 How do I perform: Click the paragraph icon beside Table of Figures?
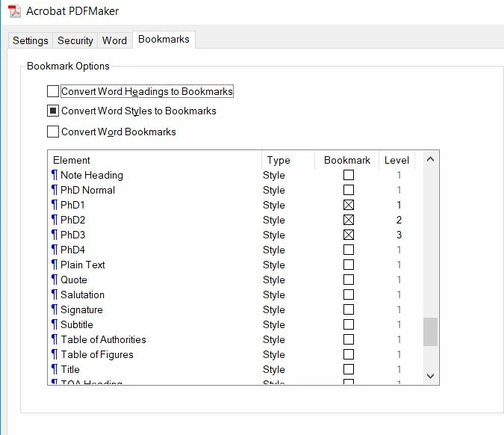55,354
